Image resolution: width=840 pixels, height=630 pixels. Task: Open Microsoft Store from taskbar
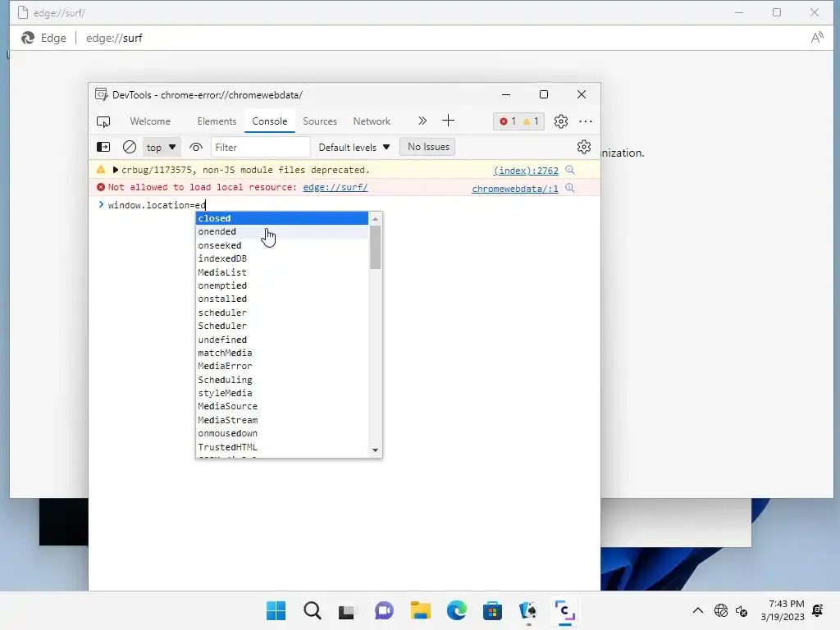point(492,610)
